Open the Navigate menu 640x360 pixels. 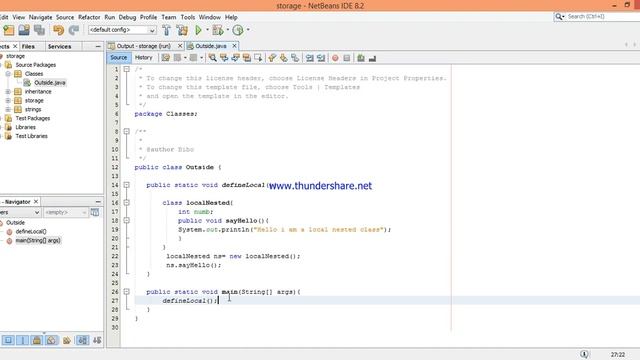pos(40,17)
